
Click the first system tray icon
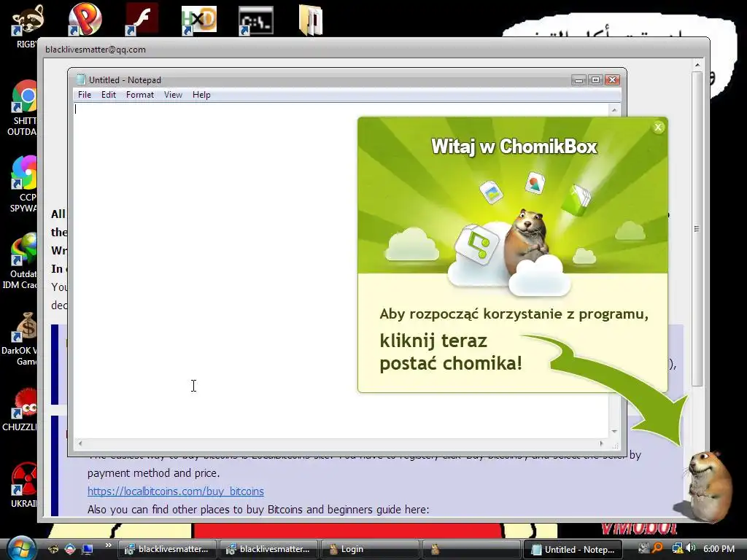(643, 548)
